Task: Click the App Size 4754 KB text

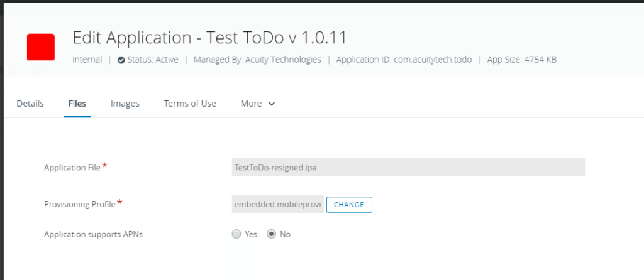Action: 521,60
